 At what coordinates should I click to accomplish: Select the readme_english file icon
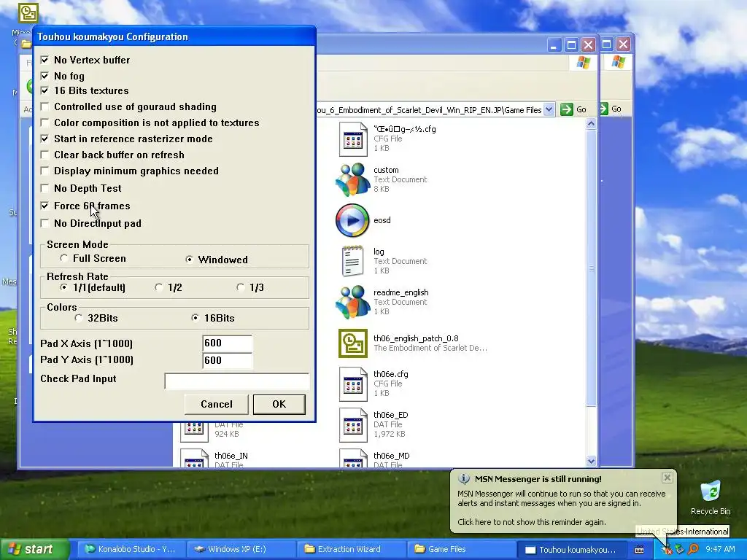(353, 302)
